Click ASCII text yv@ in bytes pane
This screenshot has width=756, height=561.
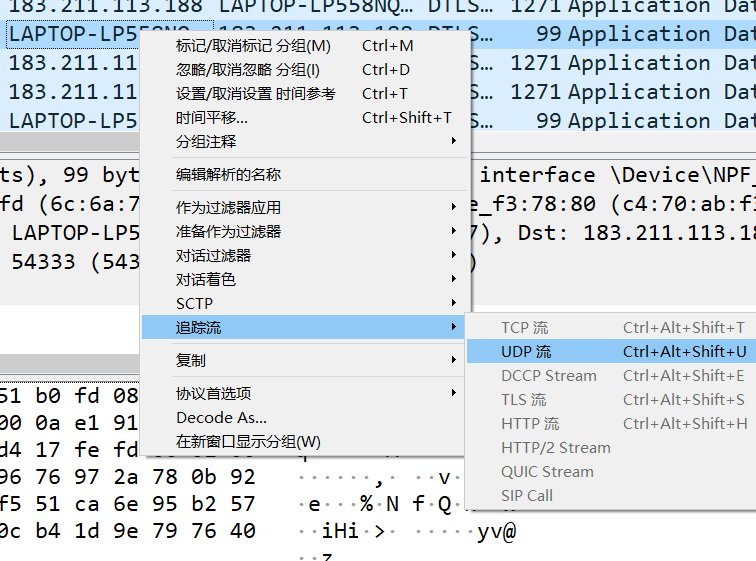point(497,532)
